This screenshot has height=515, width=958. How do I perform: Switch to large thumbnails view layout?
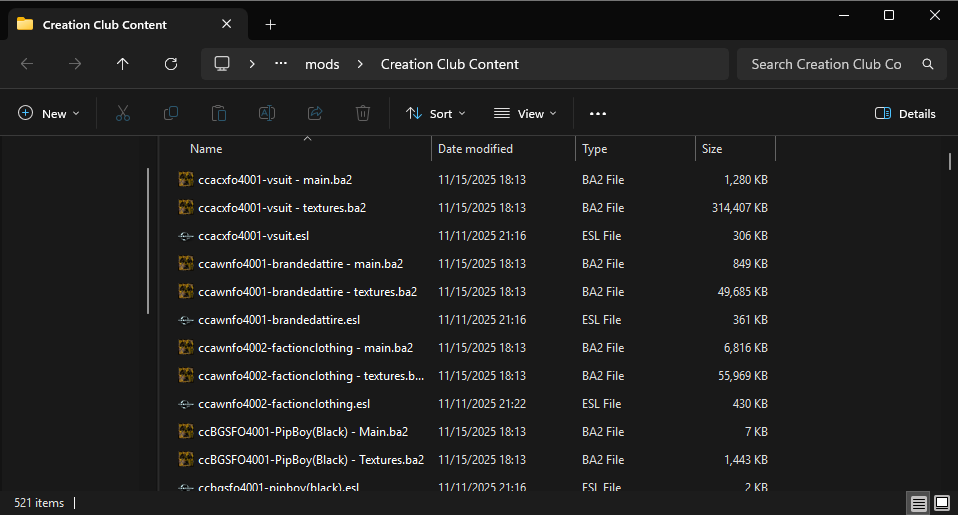coord(941,502)
